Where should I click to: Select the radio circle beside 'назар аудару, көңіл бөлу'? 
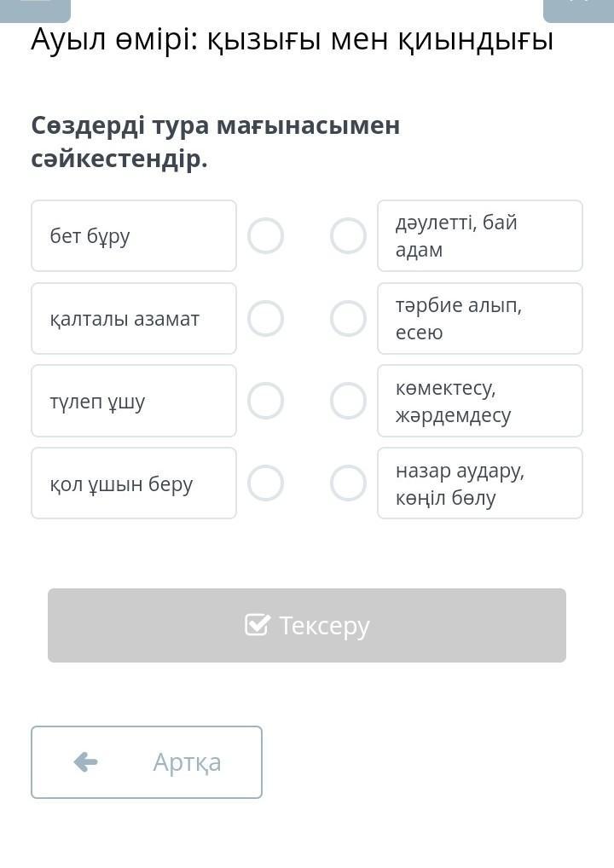348,483
